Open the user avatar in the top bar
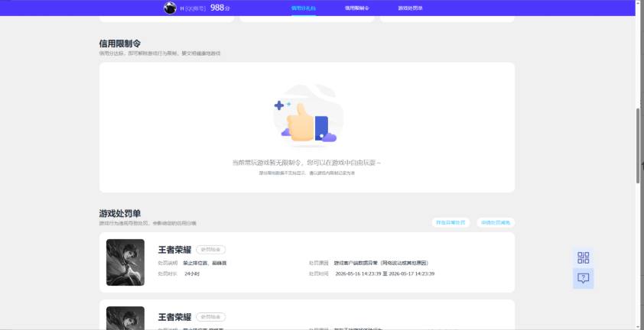This screenshot has width=644, height=330. pos(170,8)
